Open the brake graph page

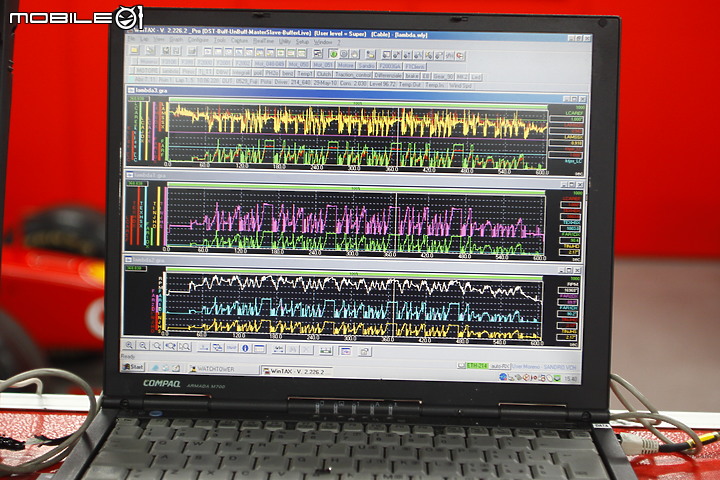pyautogui.click(x=412, y=76)
